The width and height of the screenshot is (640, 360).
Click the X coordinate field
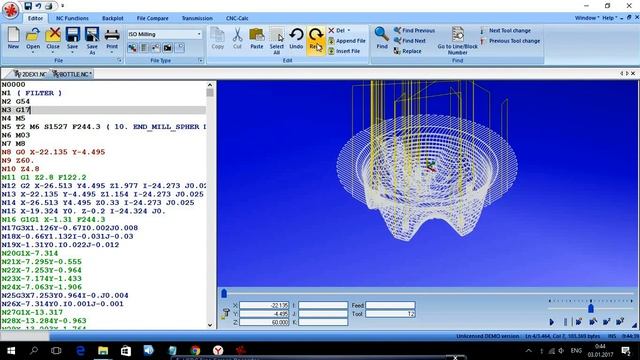264,305
